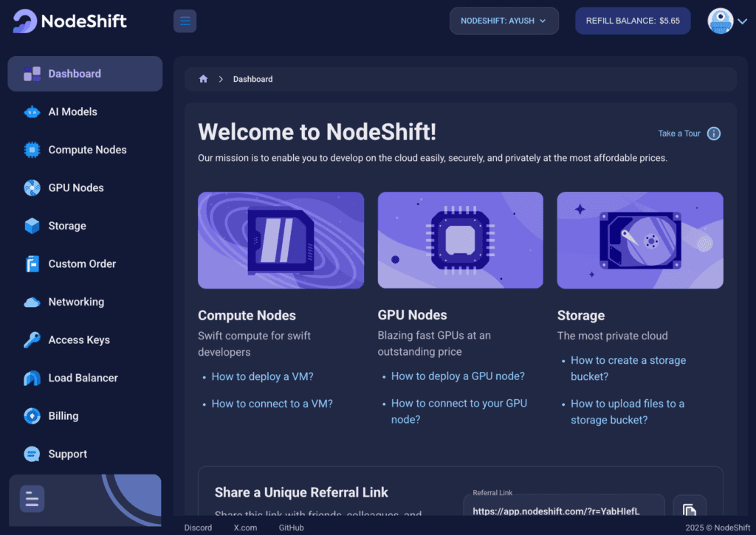
Task: Click the Storage hard drive card image
Action: [640, 241]
